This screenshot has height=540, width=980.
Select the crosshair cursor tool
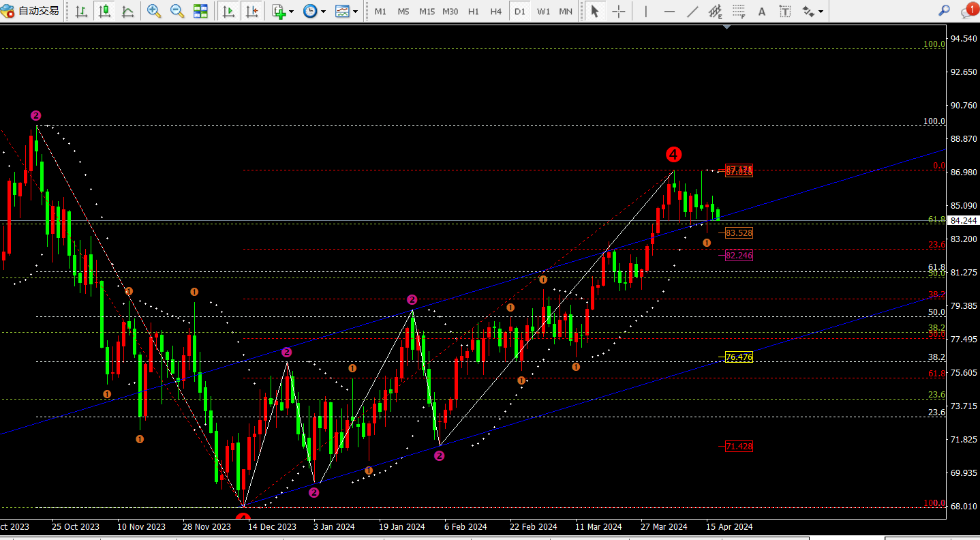[618, 11]
